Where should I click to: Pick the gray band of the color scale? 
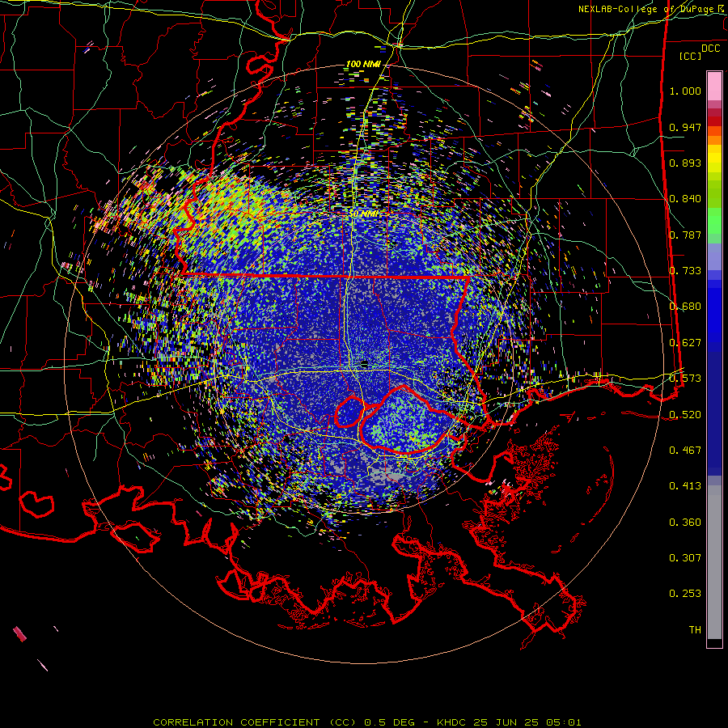click(714, 562)
